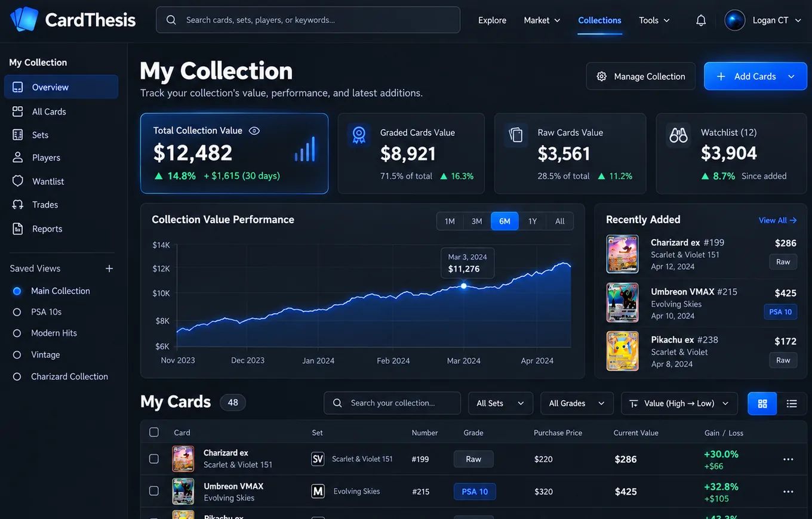Add a new saved view with plus icon

coord(109,268)
